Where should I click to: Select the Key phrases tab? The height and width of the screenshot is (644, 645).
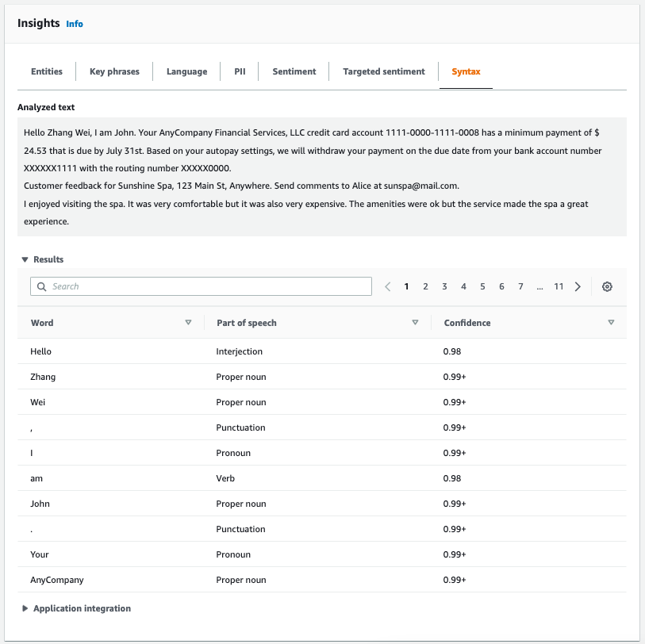[x=114, y=71]
